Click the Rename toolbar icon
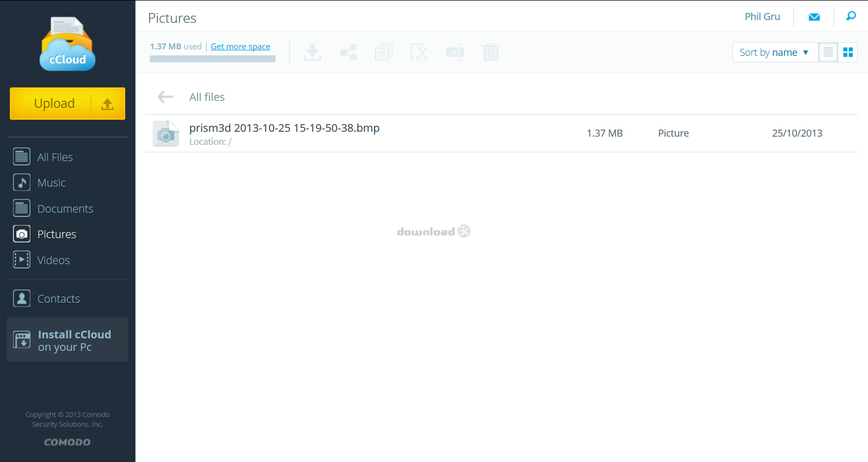This screenshot has width=868, height=462. point(455,52)
